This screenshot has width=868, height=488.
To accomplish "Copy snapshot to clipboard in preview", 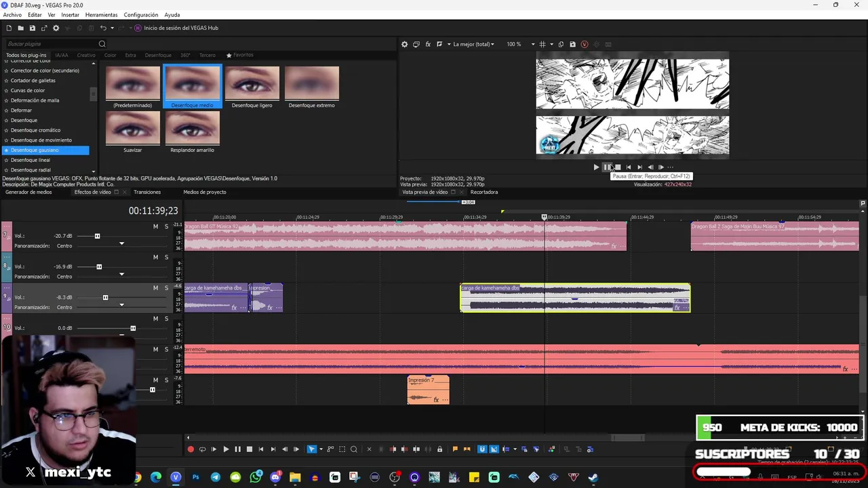I will click(561, 44).
